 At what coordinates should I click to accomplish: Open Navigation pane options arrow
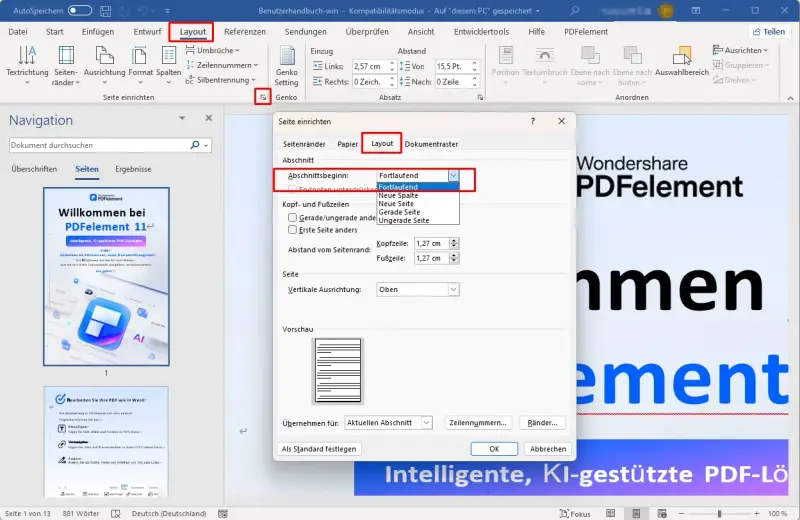[182, 118]
